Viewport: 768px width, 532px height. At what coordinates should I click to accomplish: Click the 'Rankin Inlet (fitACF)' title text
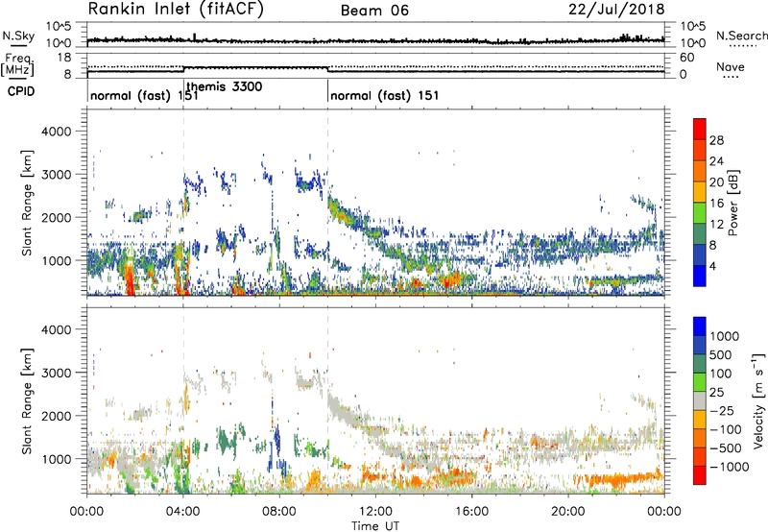pos(176,10)
